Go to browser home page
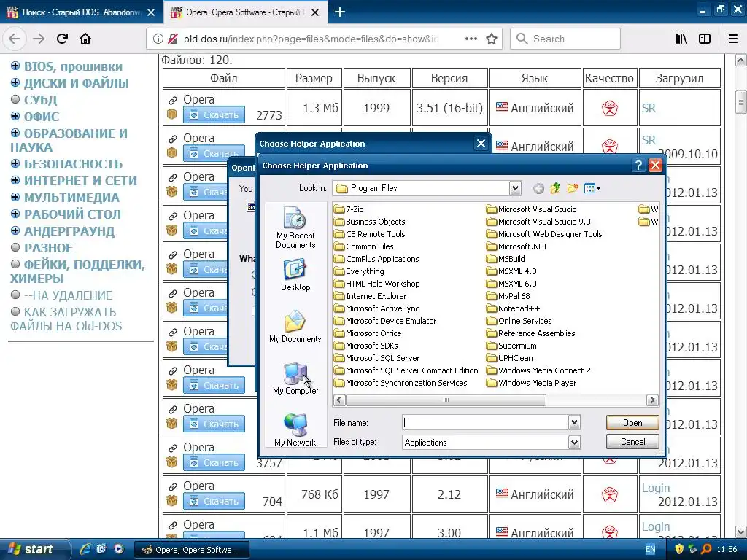The width and height of the screenshot is (747, 560). [x=85, y=39]
